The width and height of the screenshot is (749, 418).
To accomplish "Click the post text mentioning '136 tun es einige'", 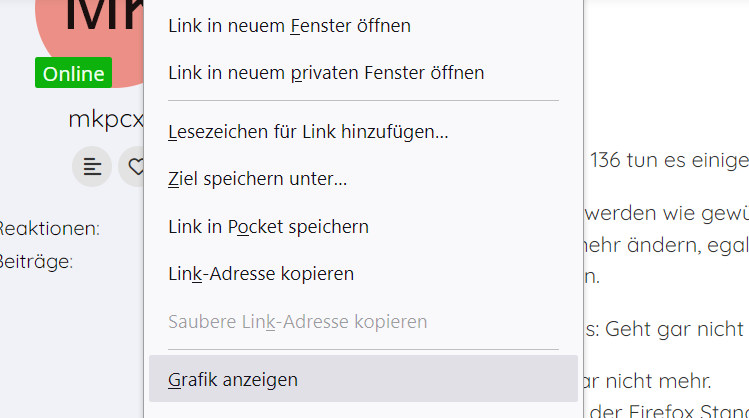I will tap(668, 160).
